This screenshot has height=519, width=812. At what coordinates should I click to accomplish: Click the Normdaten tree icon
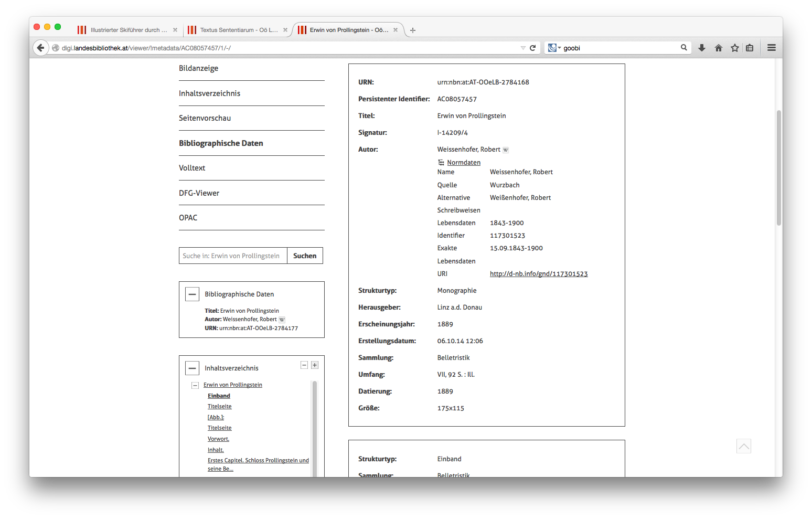click(441, 163)
